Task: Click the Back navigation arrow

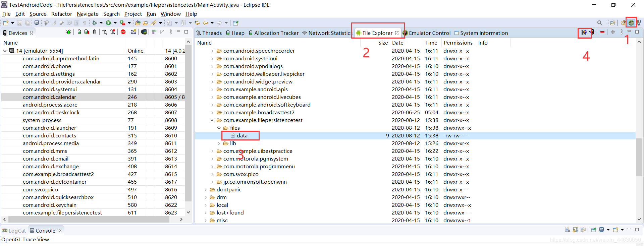Action: coord(205,23)
